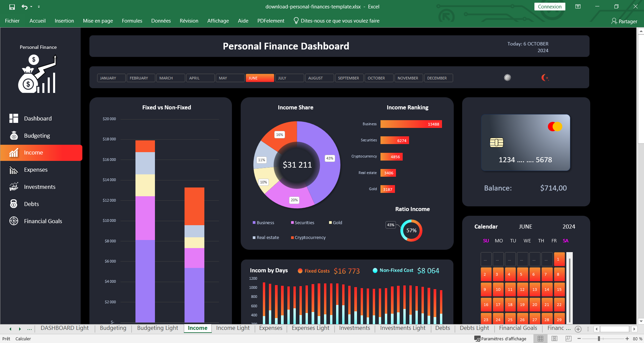Switch to DASHBOARD Light sheet tab

pos(65,328)
